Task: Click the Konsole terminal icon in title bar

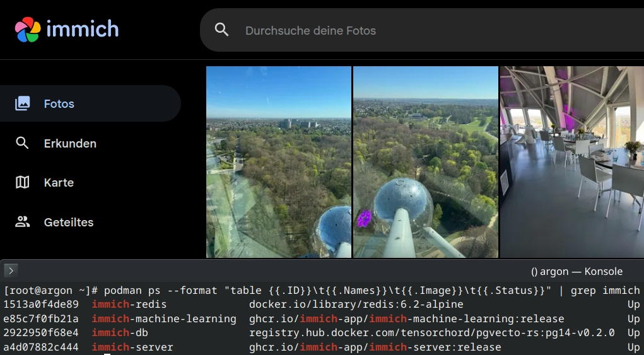Action: (11, 271)
